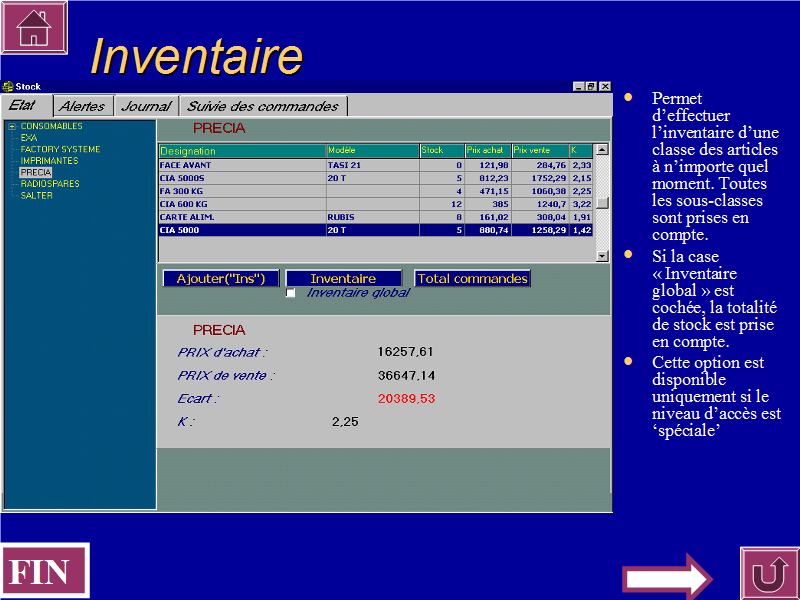Click the table scrollbar down arrow
The image size is (800, 600).
point(602,256)
